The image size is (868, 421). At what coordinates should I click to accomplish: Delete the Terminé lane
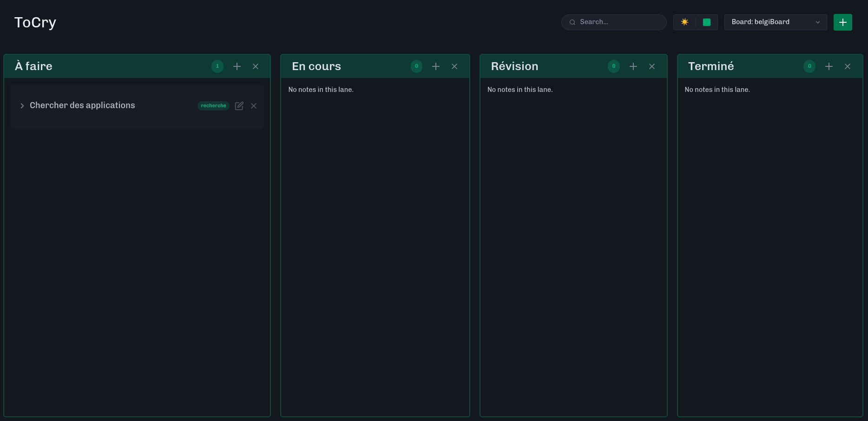pyautogui.click(x=848, y=66)
